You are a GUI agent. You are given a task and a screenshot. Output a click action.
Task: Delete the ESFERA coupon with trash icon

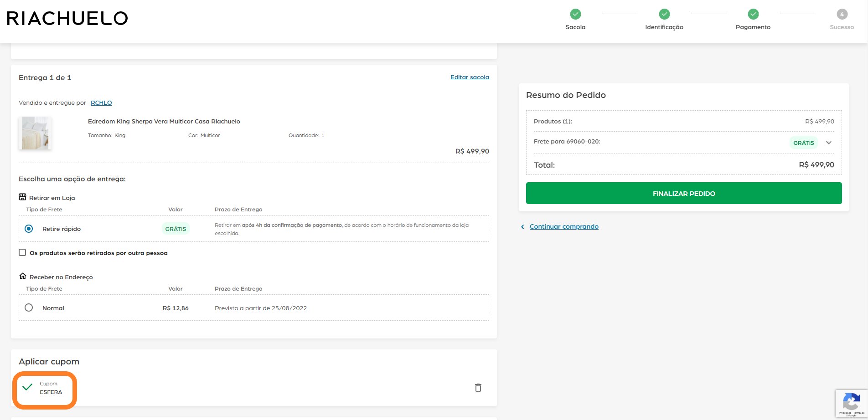click(x=478, y=388)
